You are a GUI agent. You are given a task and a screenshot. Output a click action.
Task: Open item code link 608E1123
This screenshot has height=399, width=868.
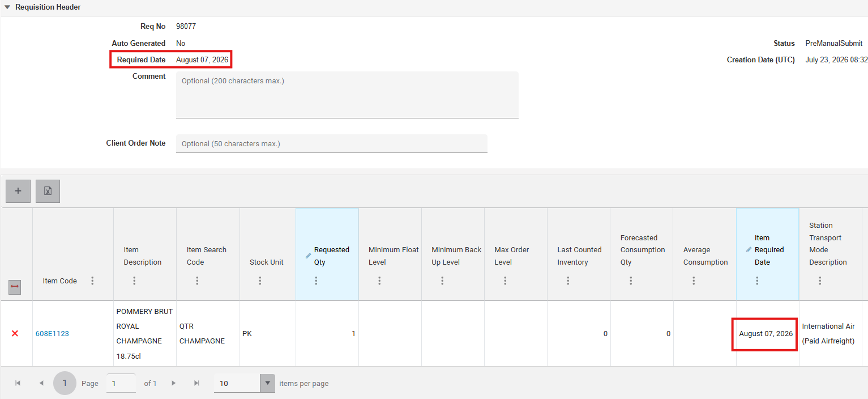click(x=52, y=333)
